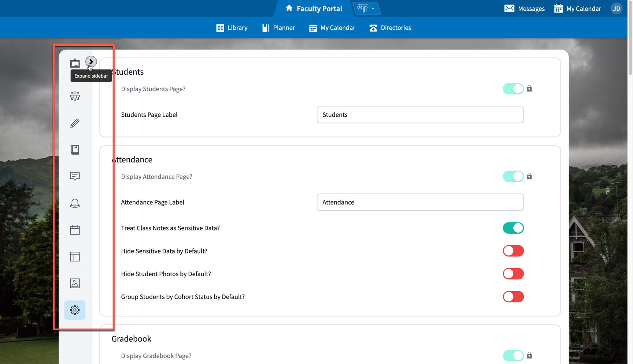Open the settings gear sidebar icon
The height and width of the screenshot is (364, 633).
pos(75,310)
